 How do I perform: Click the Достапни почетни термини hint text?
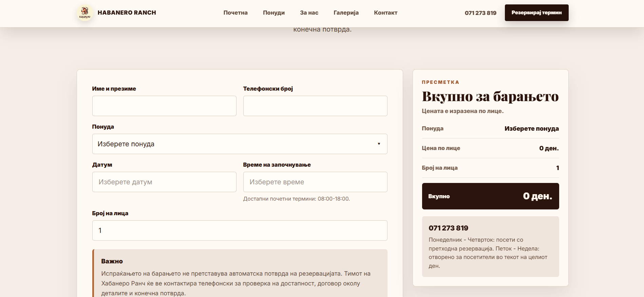tap(296, 199)
